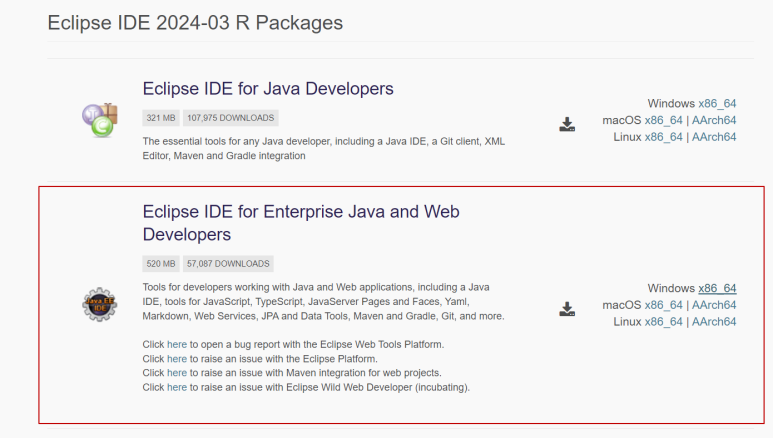This screenshot has height=438, width=773.
Task: Click 'here' to open Web Tools Platform bug report
Action: coord(177,344)
